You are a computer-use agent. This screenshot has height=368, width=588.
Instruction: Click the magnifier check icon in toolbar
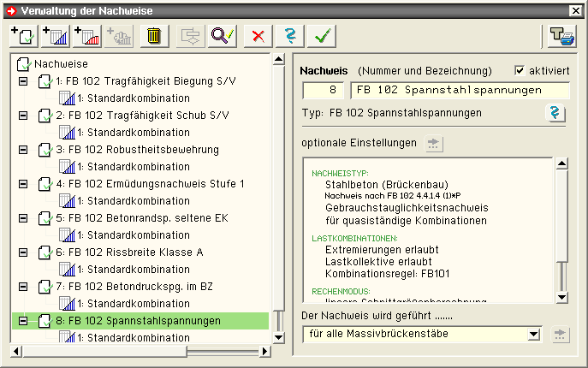[222, 35]
